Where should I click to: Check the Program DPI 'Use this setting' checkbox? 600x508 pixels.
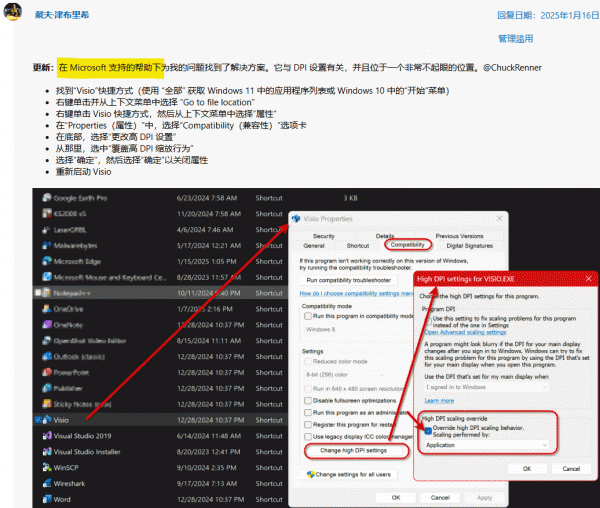coord(428,322)
